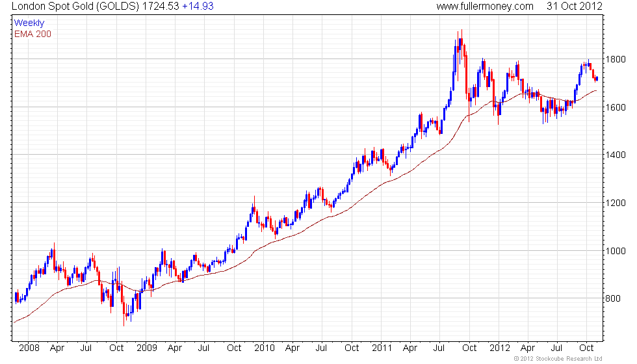Click the 1800 price axis label
This screenshot has width=637, height=364.
click(616, 59)
